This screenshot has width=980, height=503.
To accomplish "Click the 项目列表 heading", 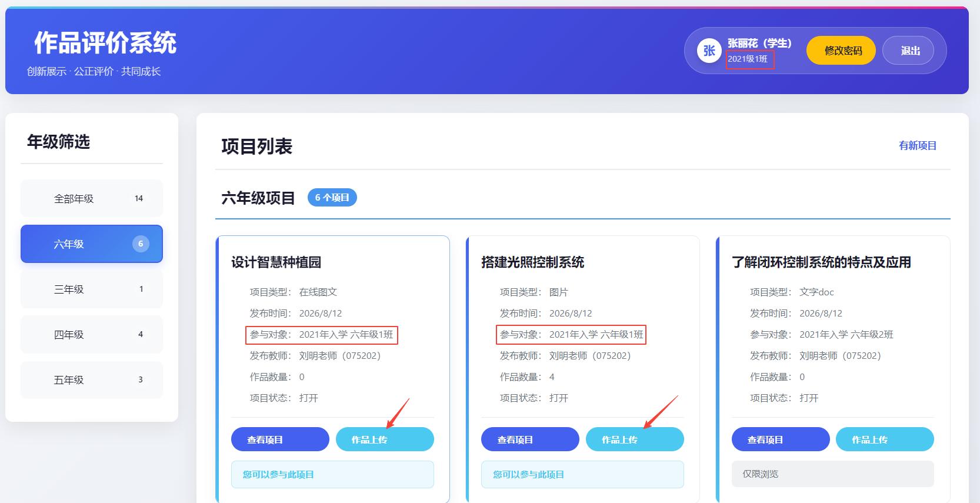I will click(x=257, y=146).
